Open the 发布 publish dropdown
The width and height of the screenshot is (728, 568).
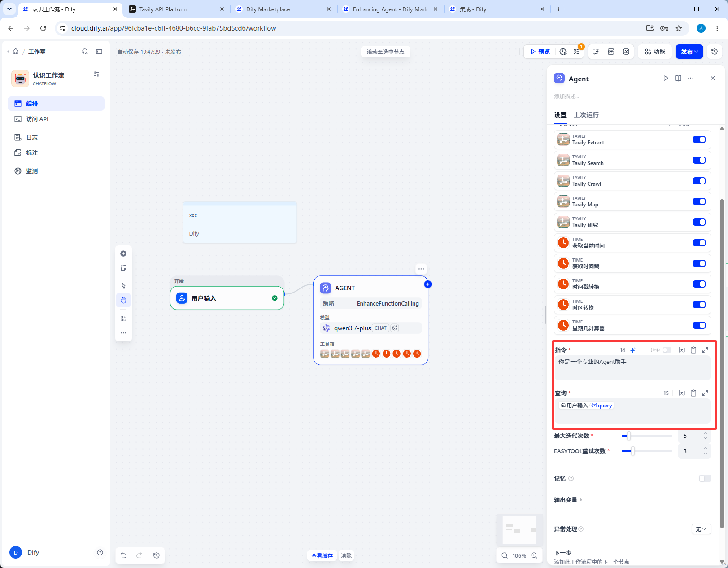[x=689, y=52]
